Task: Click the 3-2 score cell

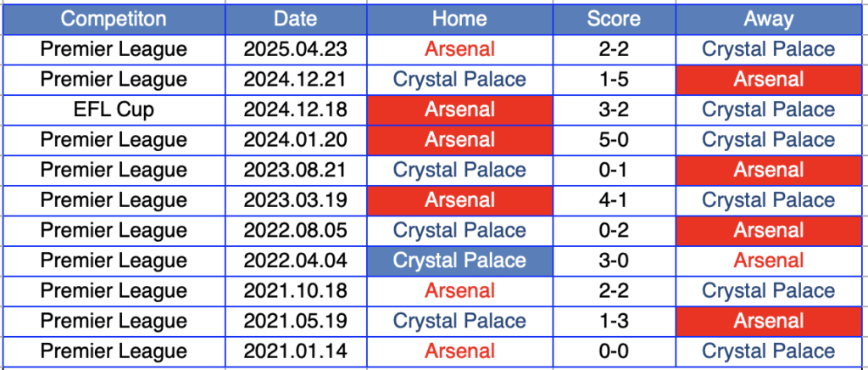Action: point(614,109)
